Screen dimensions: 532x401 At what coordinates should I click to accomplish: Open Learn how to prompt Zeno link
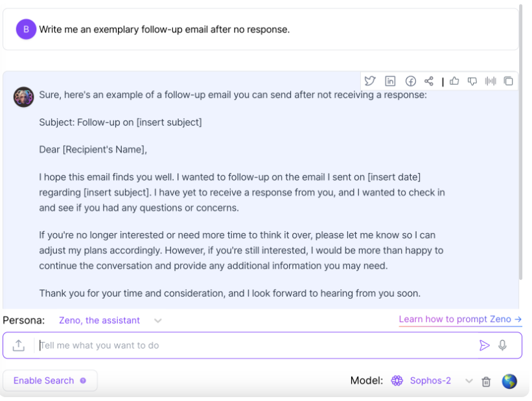(460, 319)
